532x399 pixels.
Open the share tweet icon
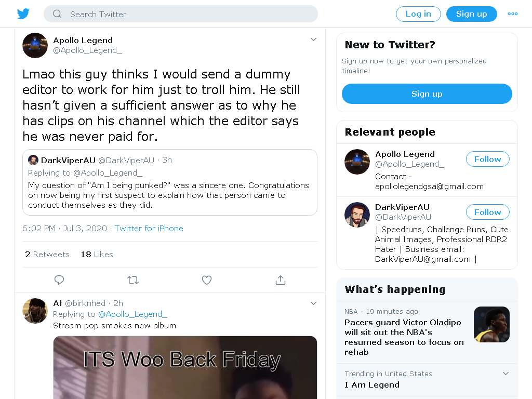(281, 280)
